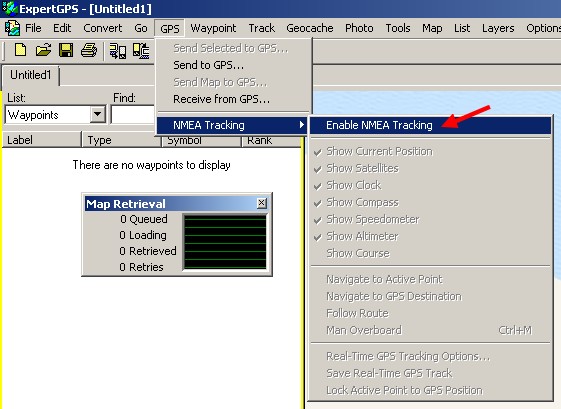Image resolution: width=561 pixels, height=409 pixels.
Task: Sort by the Symbol column header
Action: 201,141
